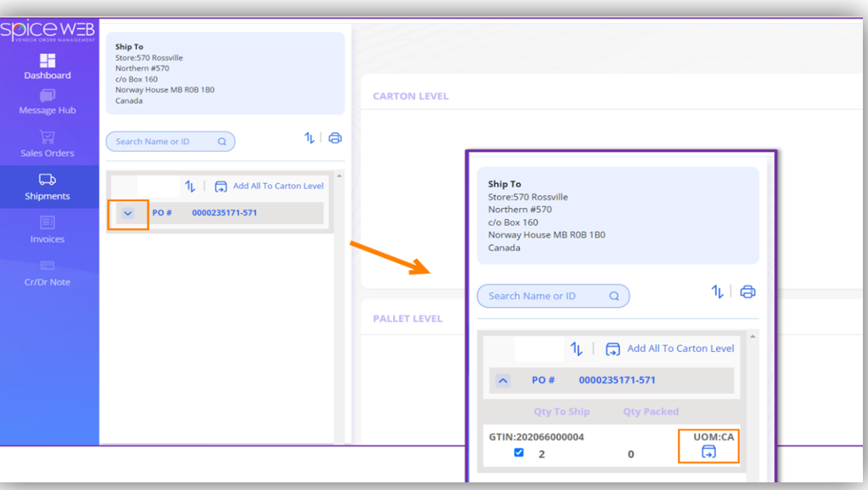Click the Shipments truck icon
The width and height of the screenshot is (868, 490).
pos(48,179)
